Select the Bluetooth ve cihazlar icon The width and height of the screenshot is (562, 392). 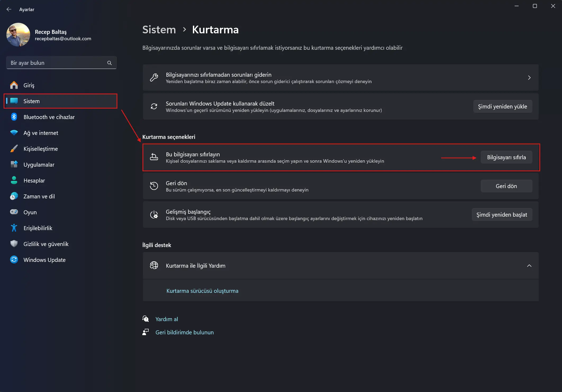tap(14, 117)
